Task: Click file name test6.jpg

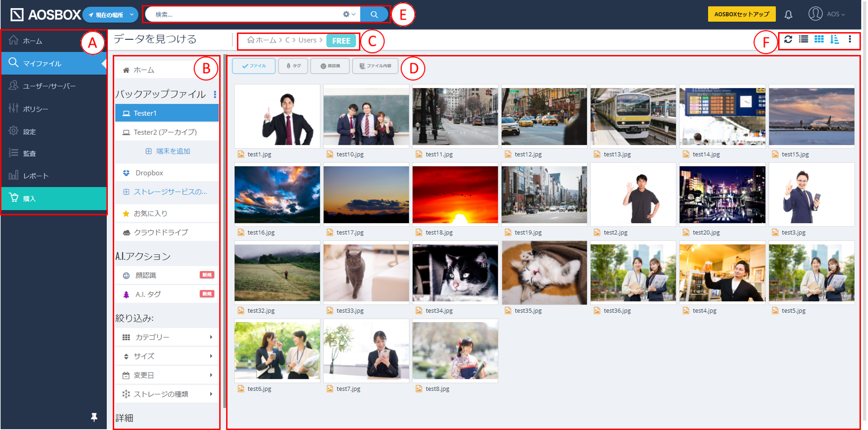Action: coord(259,389)
